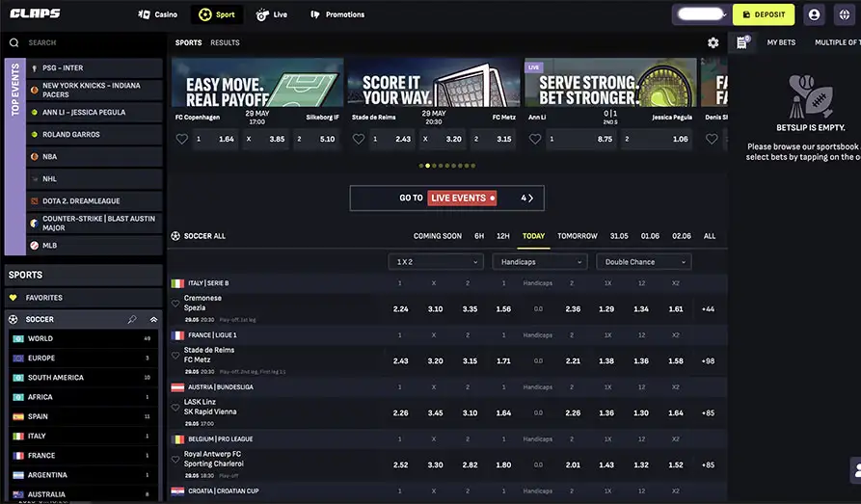The width and height of the screenshot is (861, 504).
Task: Click the search magnifier icon
Action: pos(14,42)
